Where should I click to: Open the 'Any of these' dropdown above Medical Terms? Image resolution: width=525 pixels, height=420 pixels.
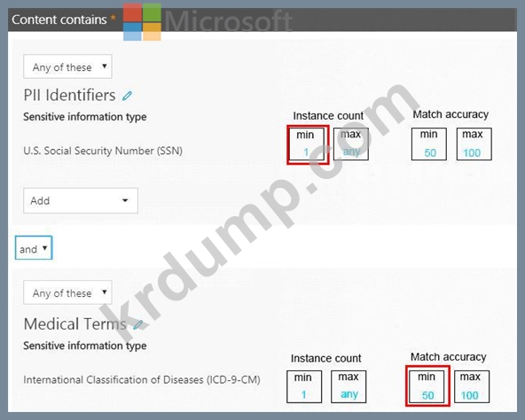coord(67,292)
